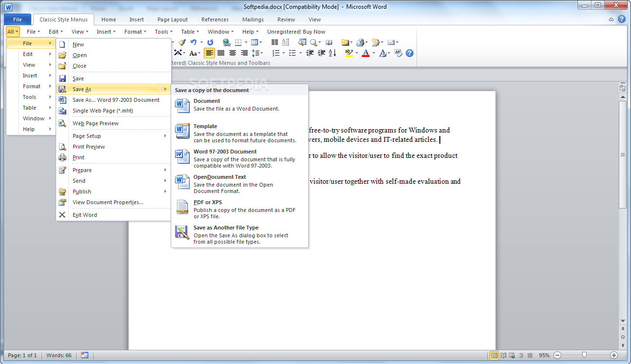Click the blue Help icon in toolbar
Viewport: 631px width, 364px height.
point(410,53)
